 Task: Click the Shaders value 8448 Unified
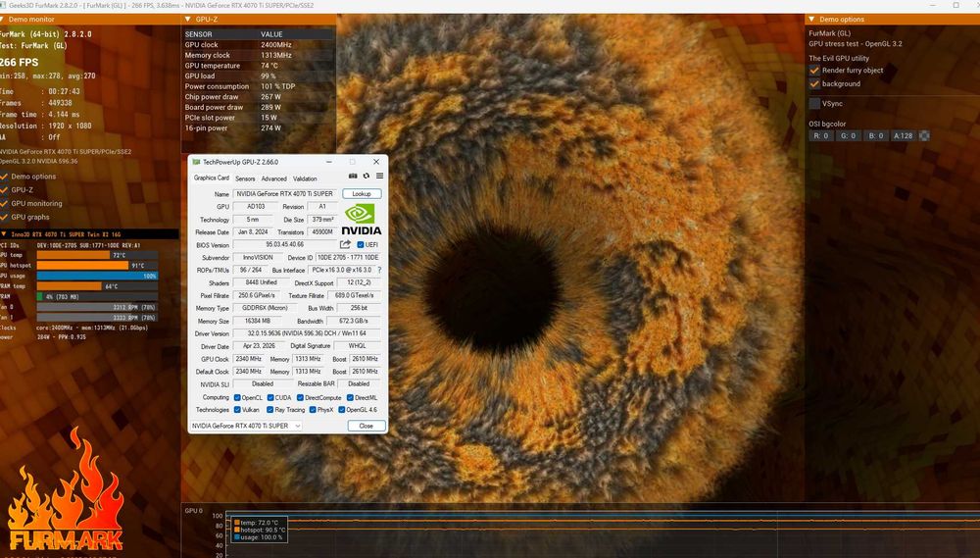click(261, 282)
